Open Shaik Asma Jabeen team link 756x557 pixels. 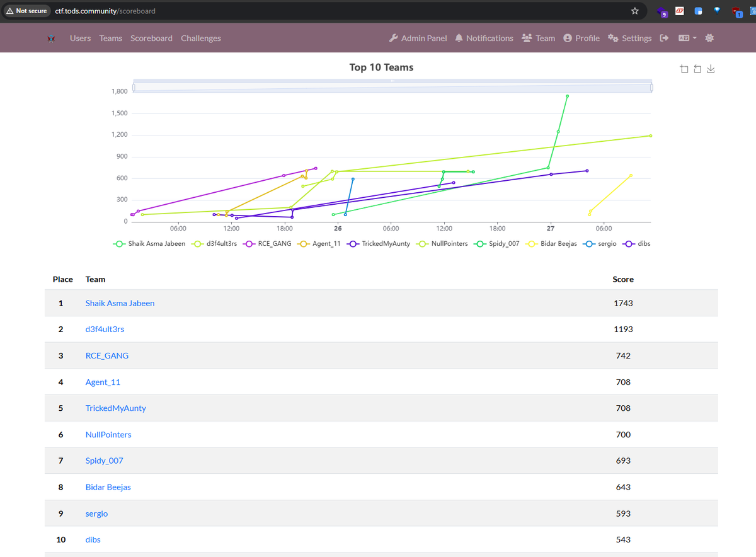120,303
